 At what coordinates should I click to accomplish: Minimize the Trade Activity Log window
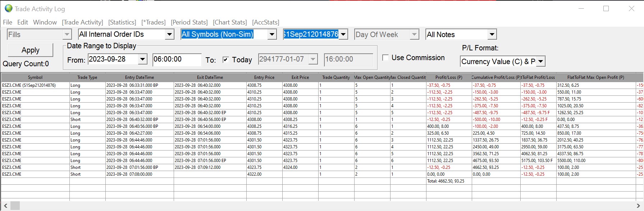pos(581,9)
